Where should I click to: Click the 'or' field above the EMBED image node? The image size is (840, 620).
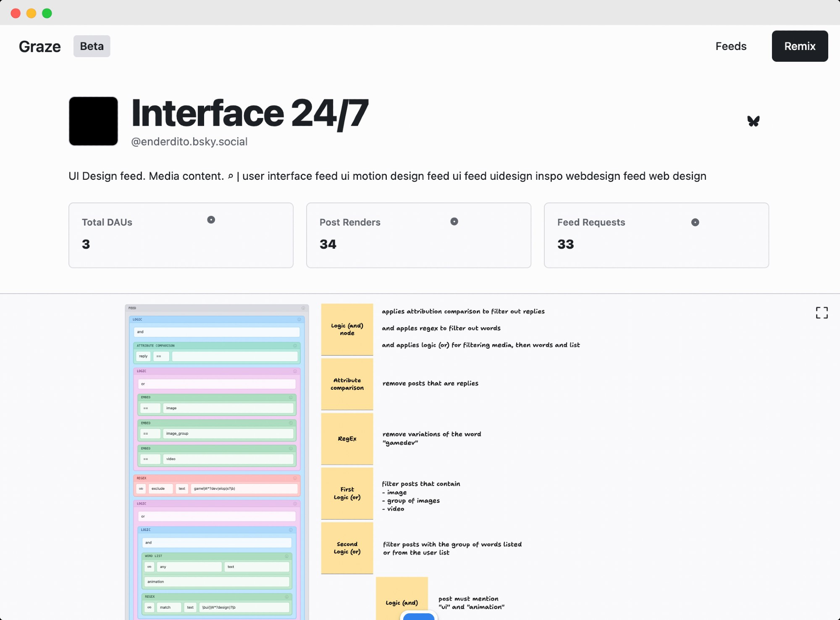(217, 384)
